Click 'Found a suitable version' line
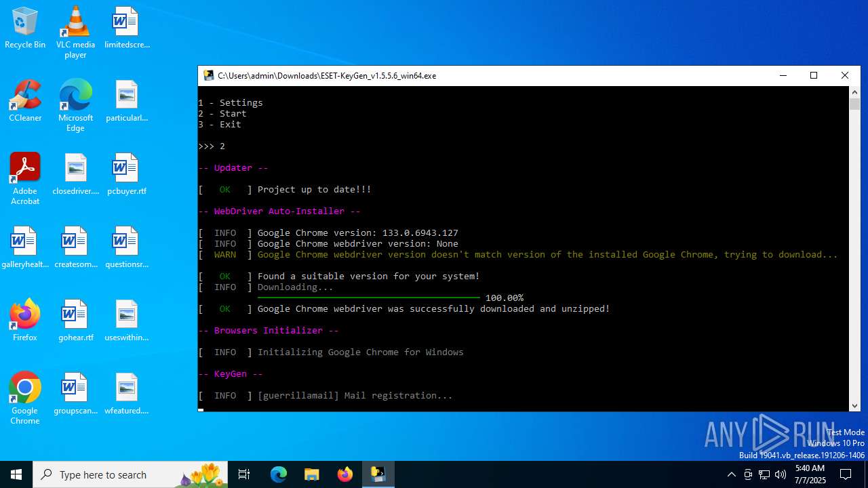 click(369, 277)
